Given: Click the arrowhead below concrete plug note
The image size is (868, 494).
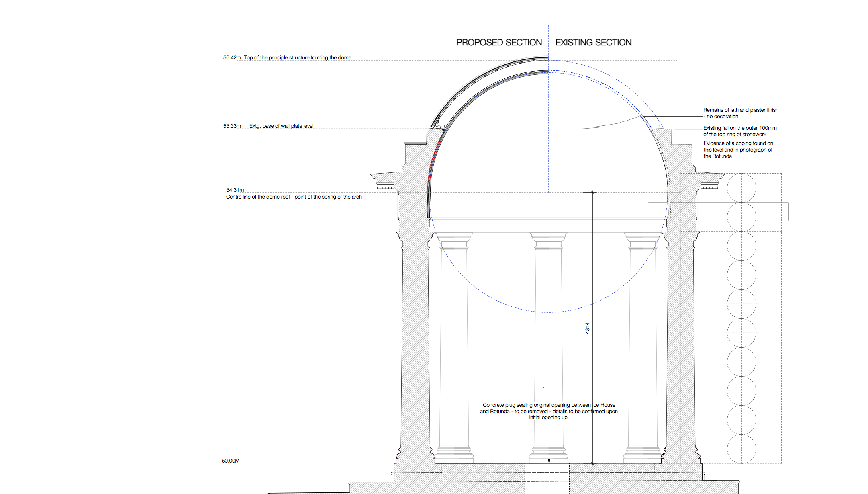Looking at the screenshot, I should tap(549, 461).
